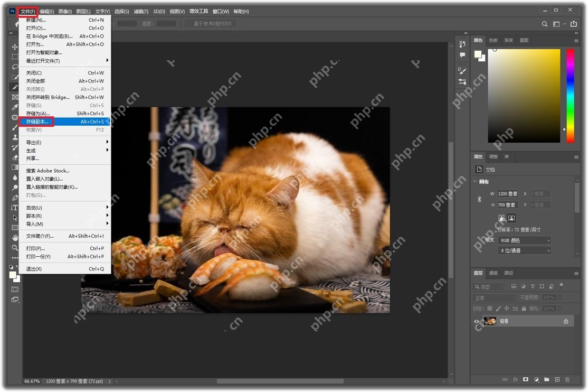588x392 pixels.
Task: Click the rainbow color spectrum bar
Action: point(570,95)
